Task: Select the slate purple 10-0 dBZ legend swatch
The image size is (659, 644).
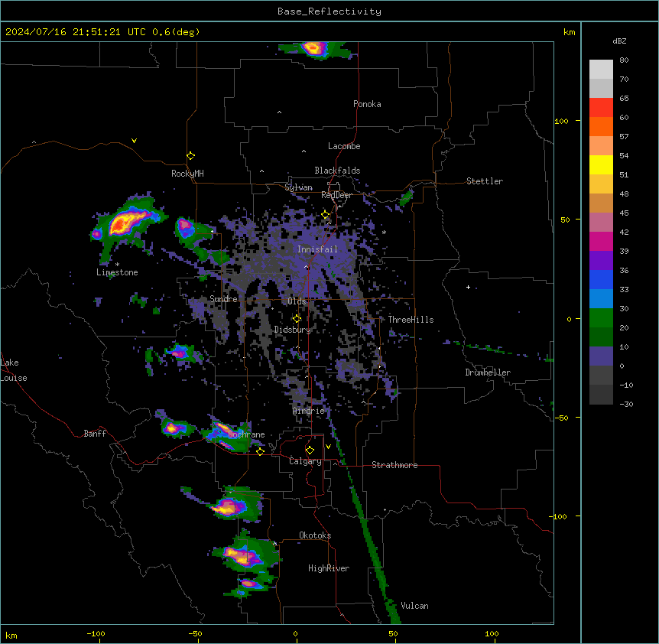Action: 601,356
